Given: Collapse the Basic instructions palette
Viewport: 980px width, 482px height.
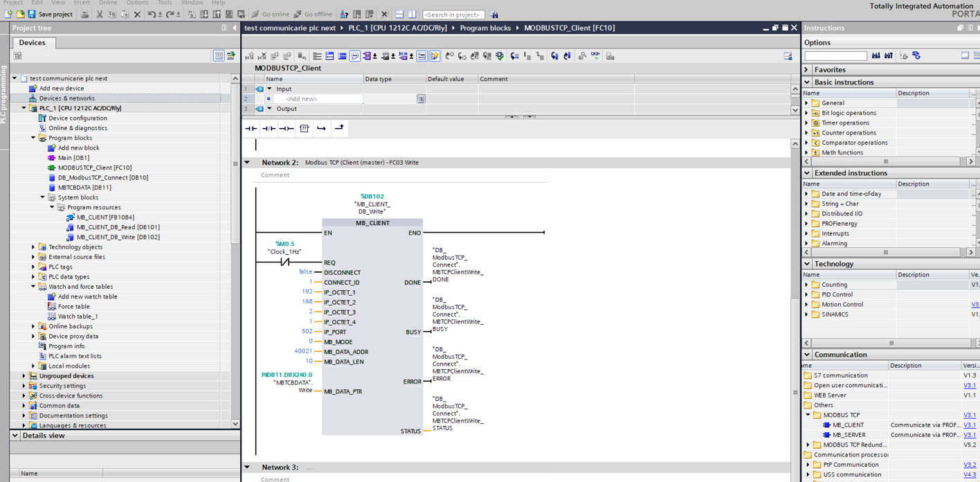Looking at the screenshot, I should coord(807,82).
